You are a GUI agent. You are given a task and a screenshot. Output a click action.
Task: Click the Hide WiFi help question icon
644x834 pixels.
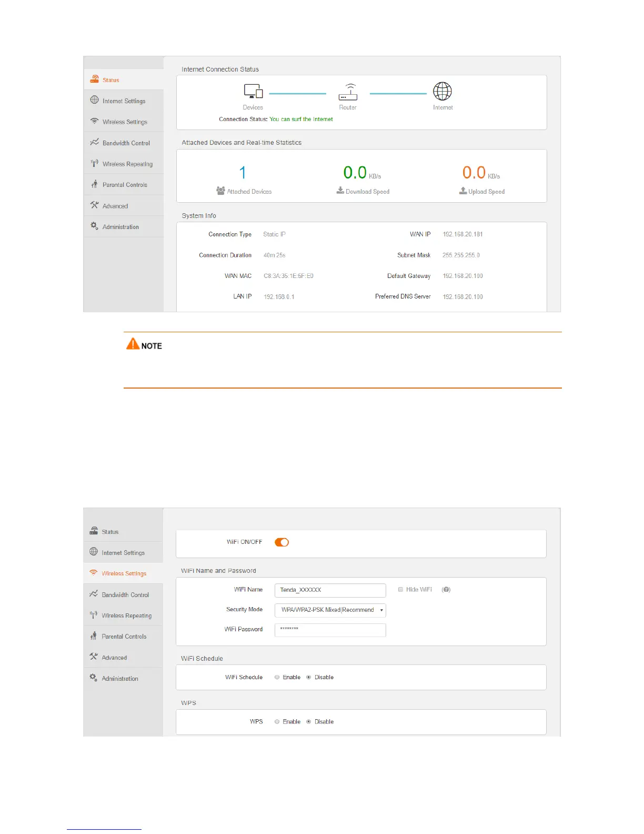pyautogui.click(x=446, y=590)
